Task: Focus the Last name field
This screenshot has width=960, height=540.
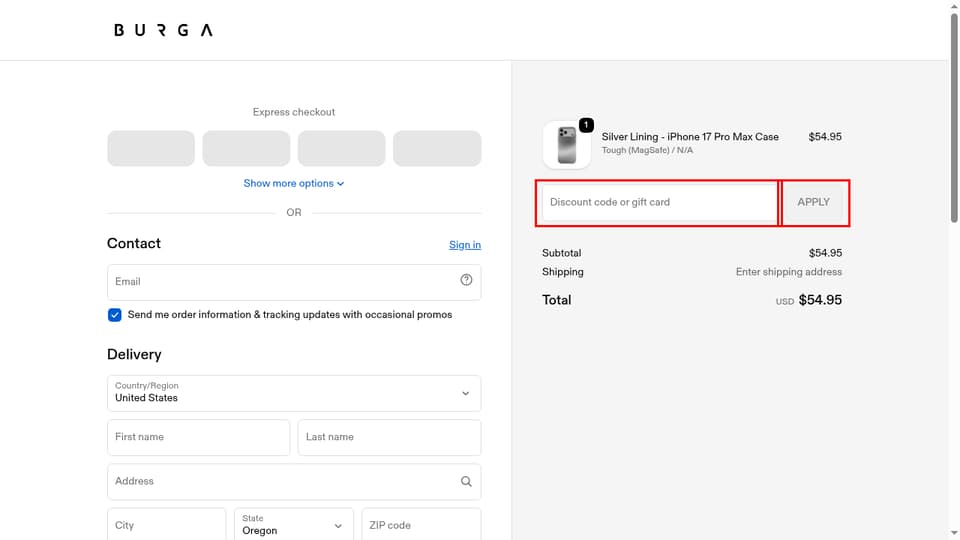Action: pos(389,437)
